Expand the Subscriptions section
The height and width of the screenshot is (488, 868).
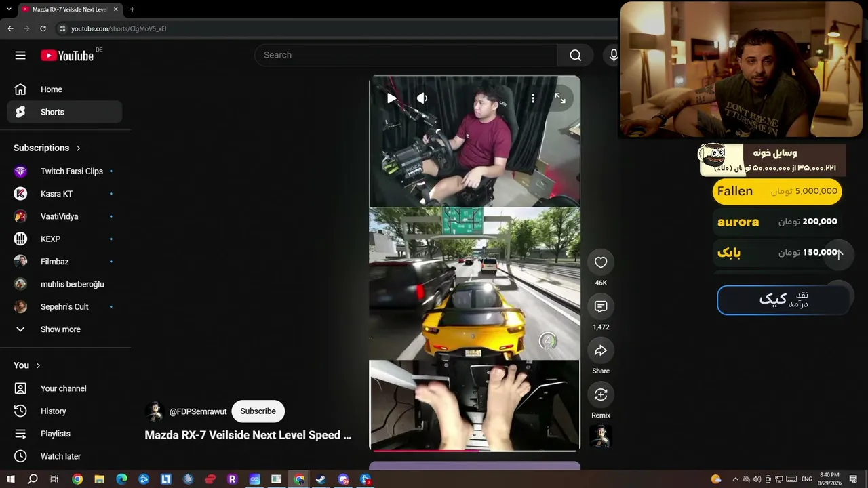[47, 148]
